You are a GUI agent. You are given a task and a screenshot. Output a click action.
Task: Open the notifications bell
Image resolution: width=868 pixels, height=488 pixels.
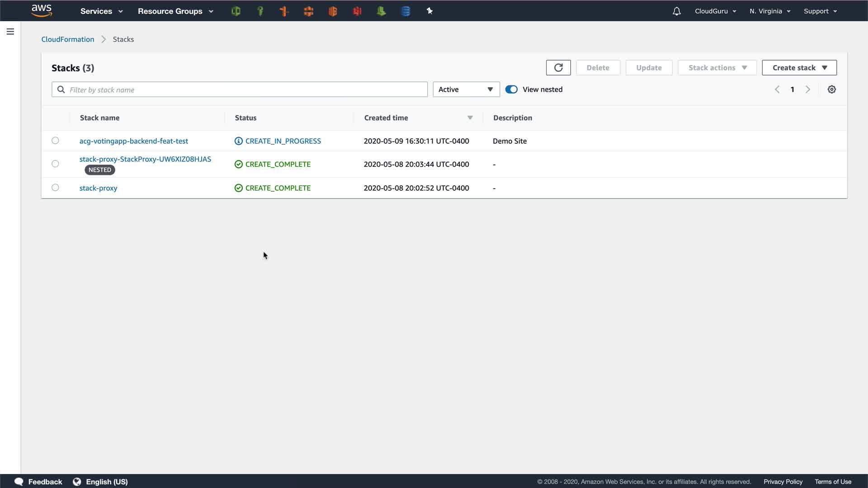coord(676,11)
